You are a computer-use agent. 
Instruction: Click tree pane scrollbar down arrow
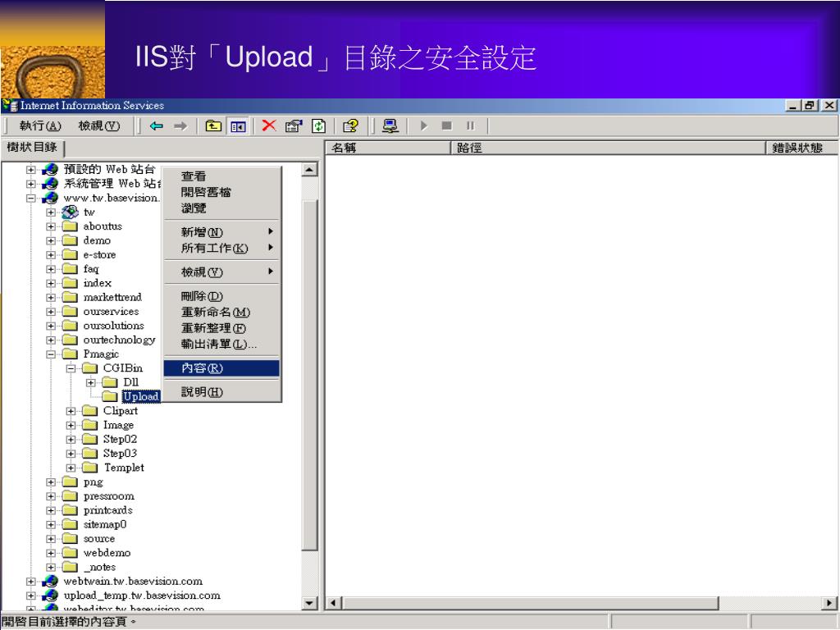coord(309,603)
